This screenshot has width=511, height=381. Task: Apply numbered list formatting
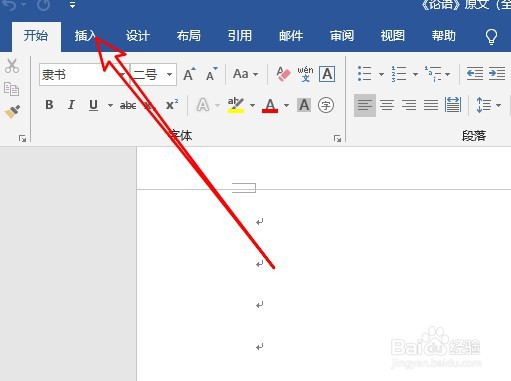(x=399, y=74)
